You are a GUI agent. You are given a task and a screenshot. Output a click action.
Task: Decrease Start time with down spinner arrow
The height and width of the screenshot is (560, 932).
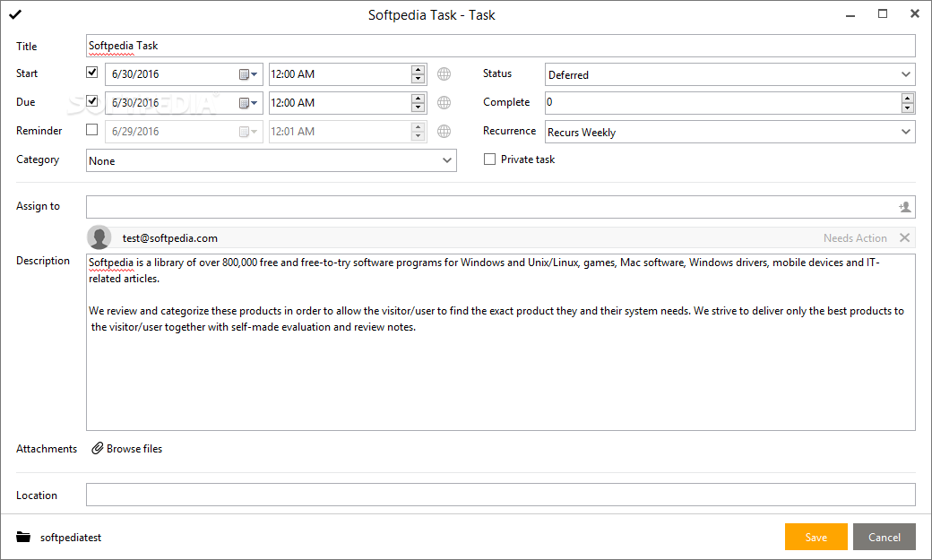point(418,79)
